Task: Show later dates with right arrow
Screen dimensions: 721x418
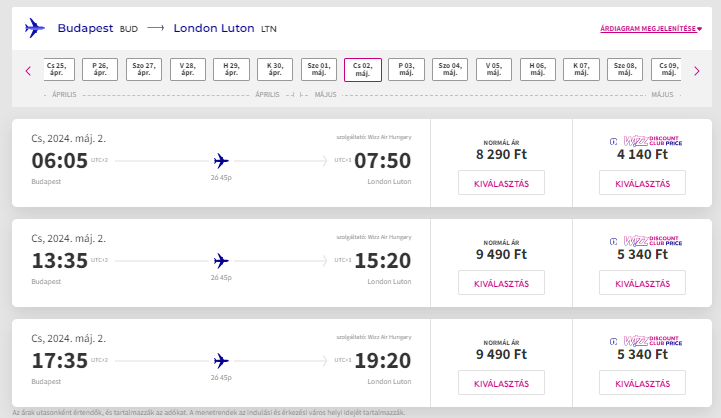Action: [x=697, y=71]
